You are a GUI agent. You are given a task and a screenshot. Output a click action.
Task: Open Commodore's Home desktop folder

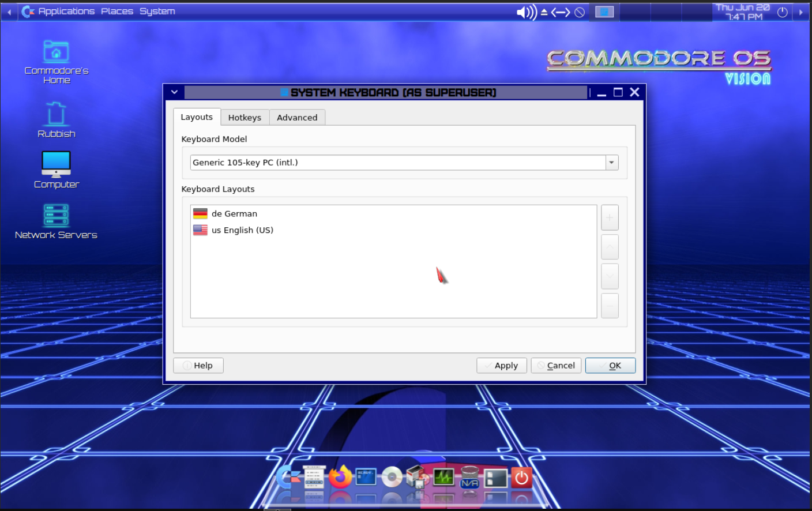[57, 62]
